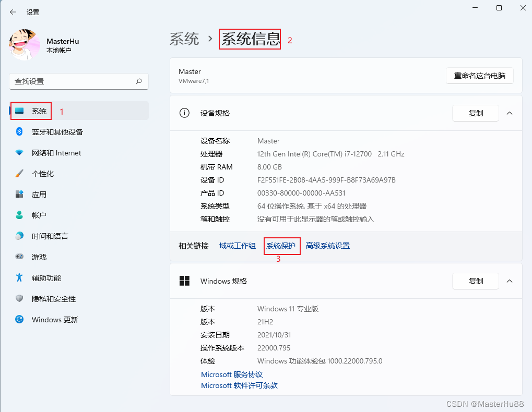Click the Bluetooth icon in sidebar
This screenshot has height=412, width=532.
pyautogui.click(x=19, y=132)
